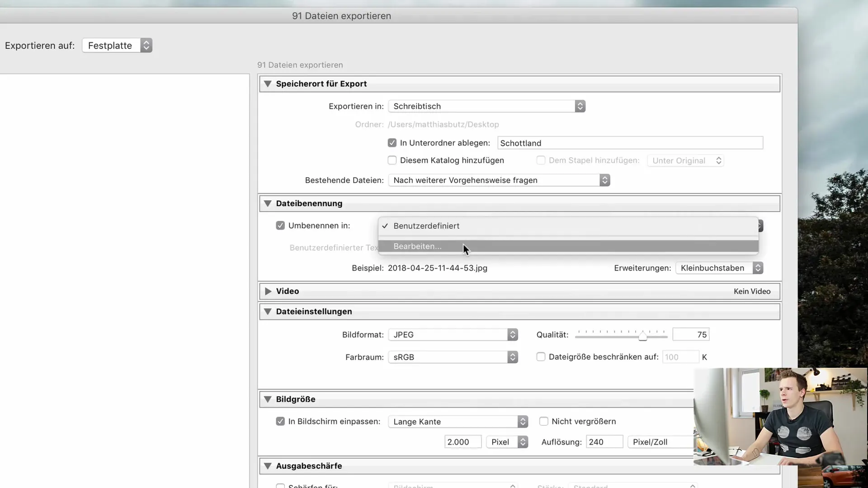
Task: Open the Farbraum sRGB dropdown
Action: click(x=453, y=357)
